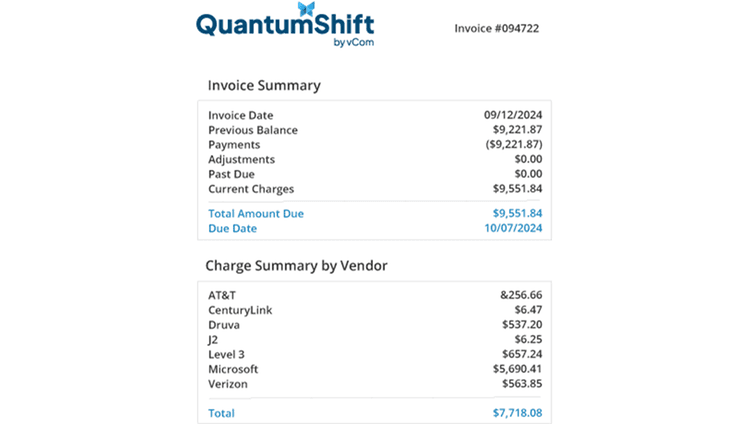Click the $7,718.08 vendor total value

[x=518, y=413]
